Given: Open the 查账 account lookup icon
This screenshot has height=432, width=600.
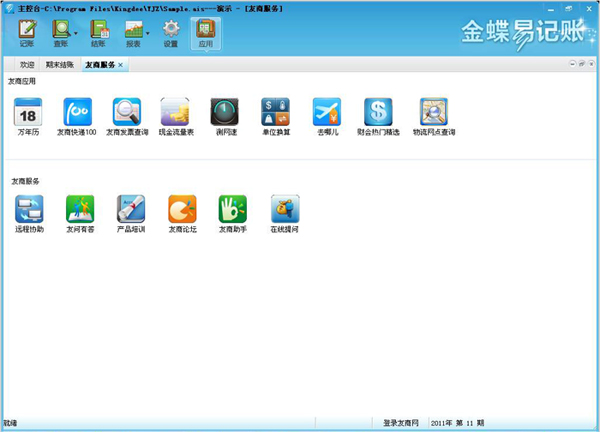Looking at the screenshot, I should click(61, 33).
